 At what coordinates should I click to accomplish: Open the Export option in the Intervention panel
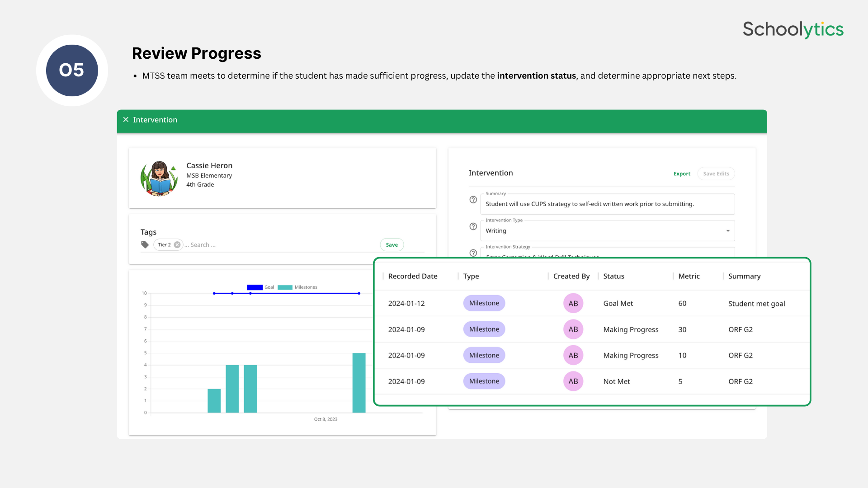click(682, 173)
